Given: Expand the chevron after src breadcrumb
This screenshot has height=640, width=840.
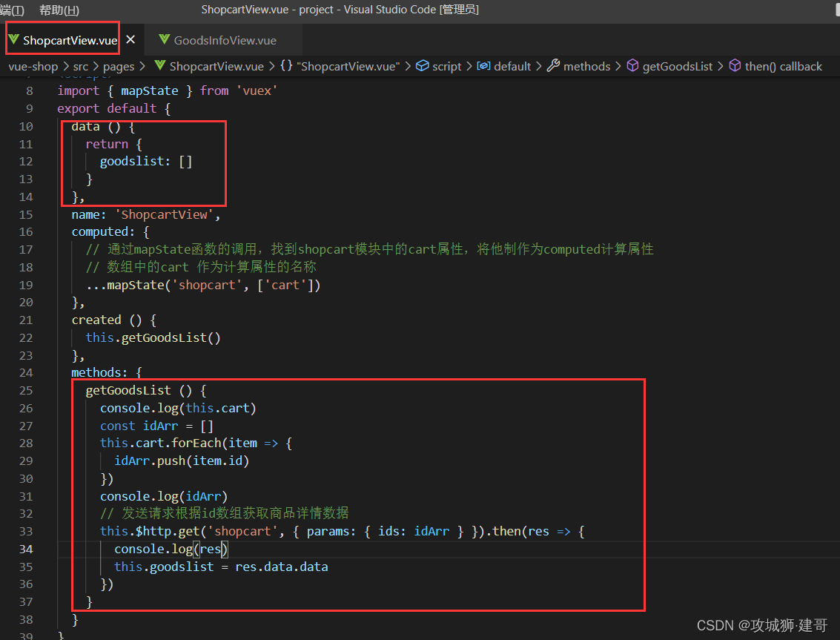Looking at the screenshot, I should [96, 67].
